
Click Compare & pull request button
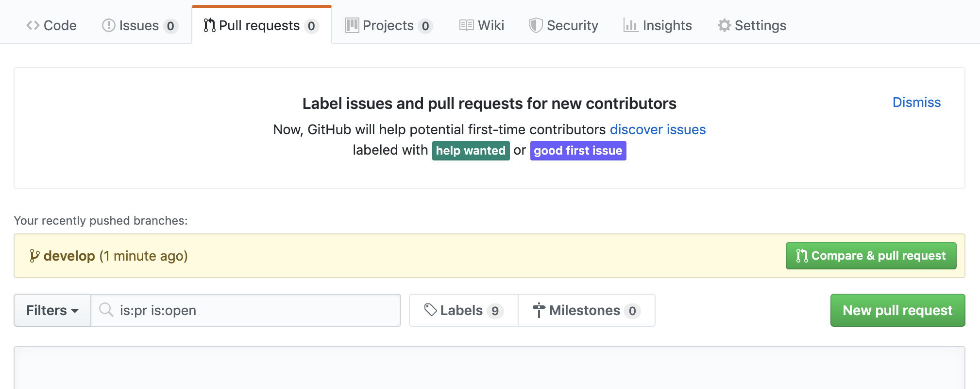click(871, 256)
